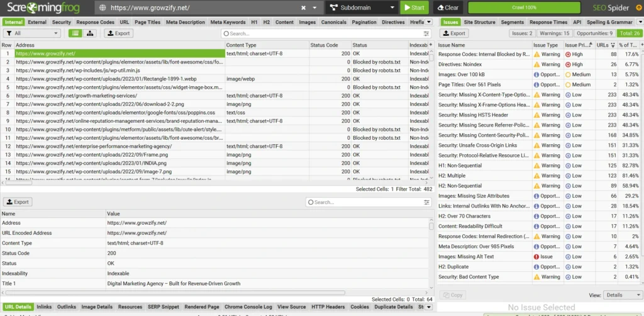644x316 pixels.
Task: Open the All filter dropdown
Action: [32, 33]
